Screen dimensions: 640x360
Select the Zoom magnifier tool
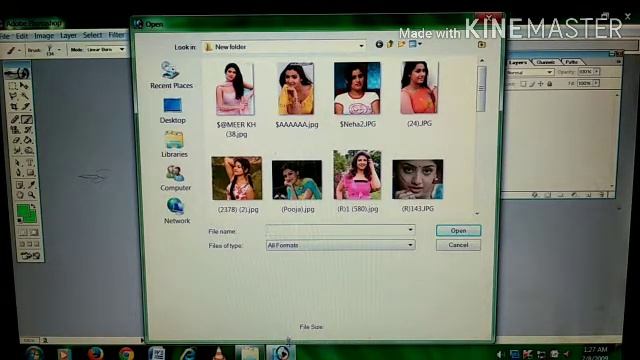[31, 194]
